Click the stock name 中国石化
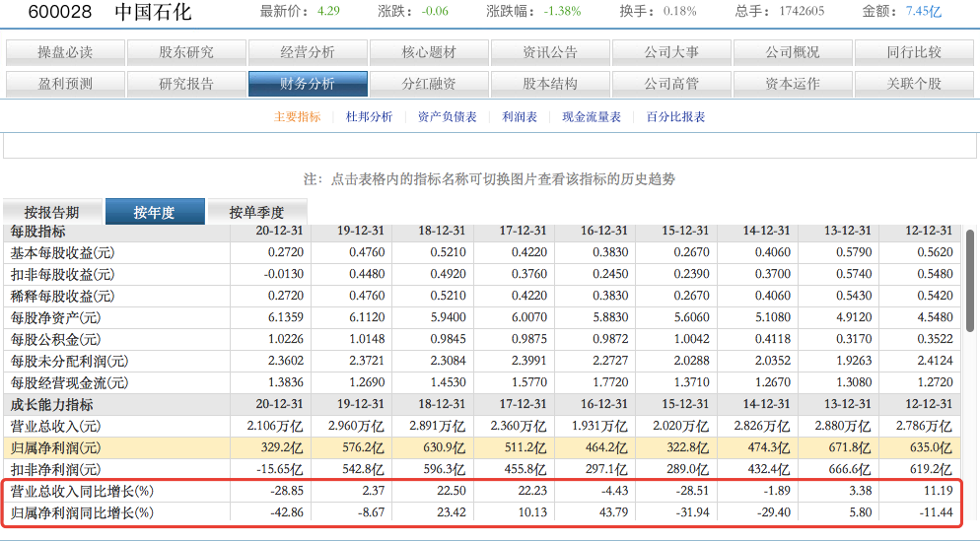The image size is (980, 542). coord(153,12)
